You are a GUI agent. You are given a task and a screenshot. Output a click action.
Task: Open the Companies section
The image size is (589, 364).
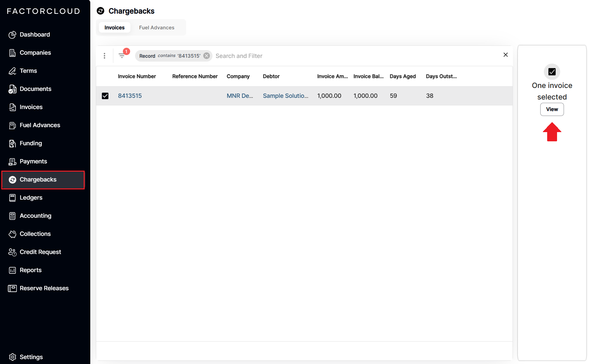point(35,52)
